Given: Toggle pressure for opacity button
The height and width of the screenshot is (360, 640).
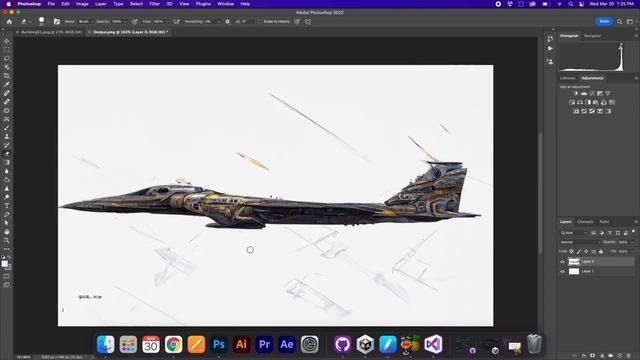Looking at the screenshot, I should pyautogui.click(x=135, y=22).
